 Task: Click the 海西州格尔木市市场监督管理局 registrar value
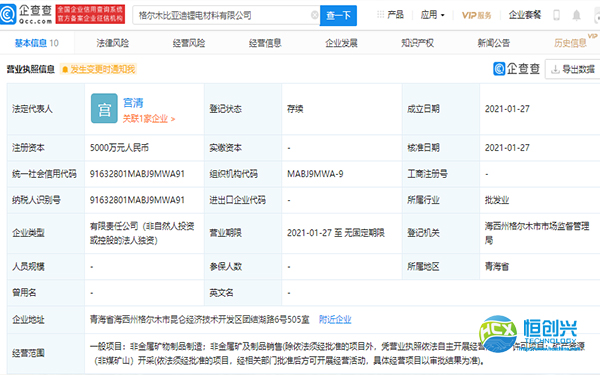[x=536, y=233]
